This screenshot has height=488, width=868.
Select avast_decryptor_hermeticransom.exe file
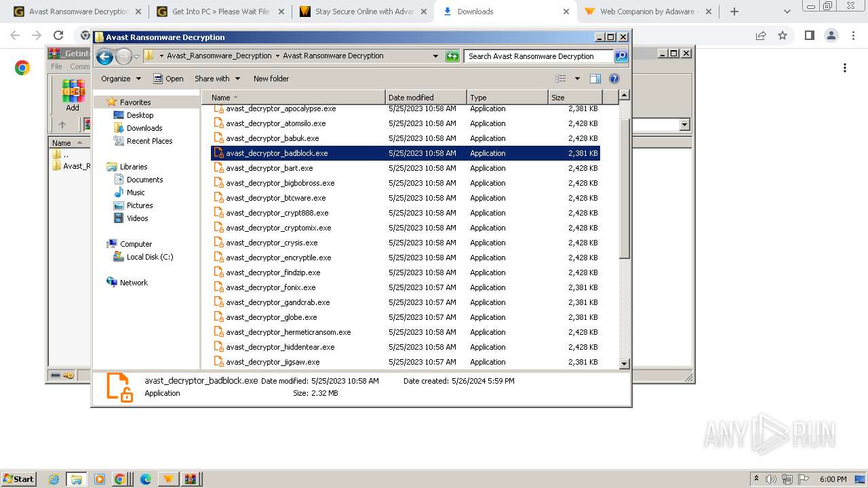pyautogui.click(x=406, y=332)
